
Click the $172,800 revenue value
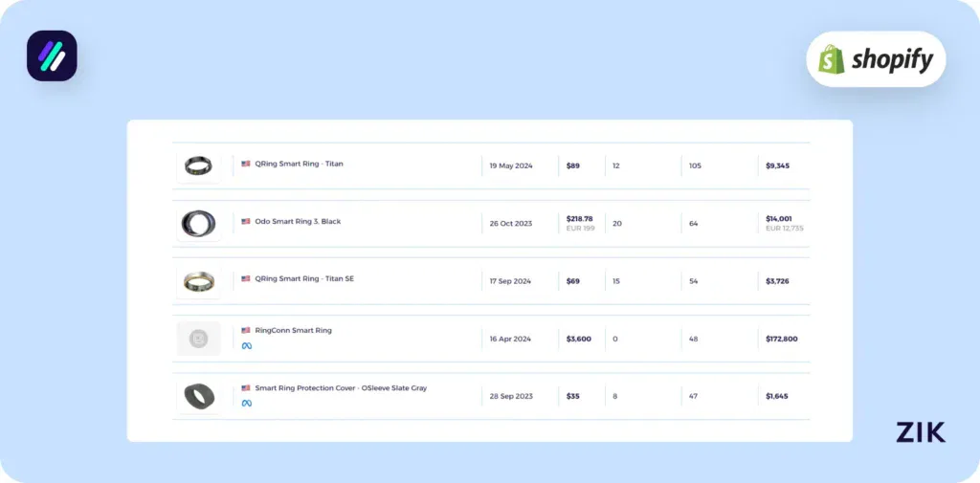781,339
